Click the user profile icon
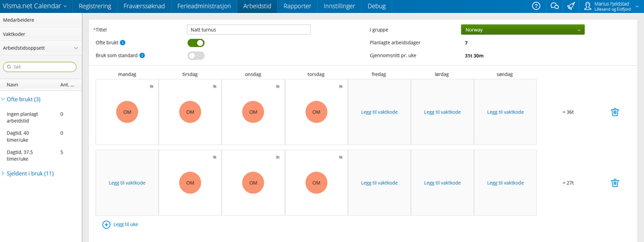Screen dimensions: 644x242 pos(588,6)
